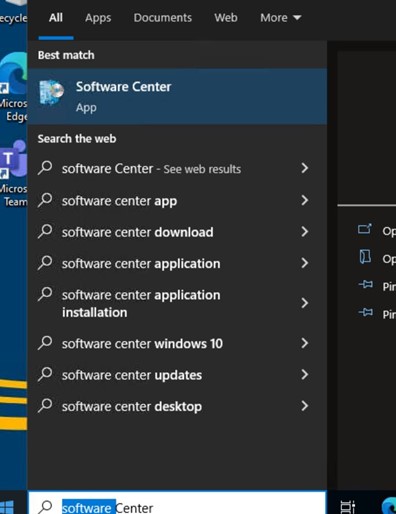Switch to the Documents tab
396x514 pixels.
click(x=163, y=18)
